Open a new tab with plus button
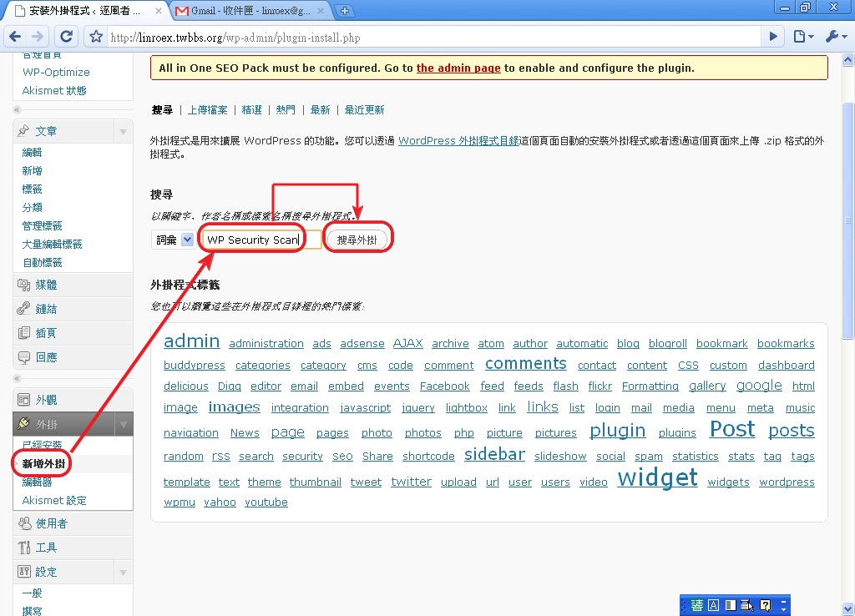The image size is (855, 616). [345, 10]
